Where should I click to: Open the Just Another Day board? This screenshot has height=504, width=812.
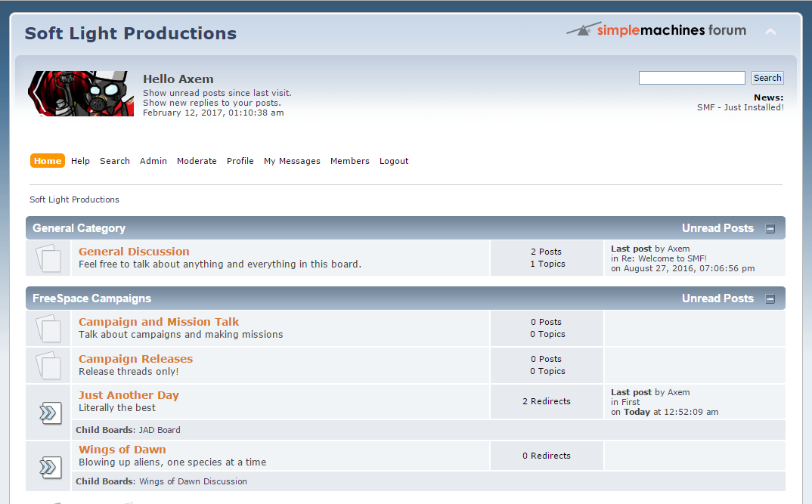tap(129, 395)
